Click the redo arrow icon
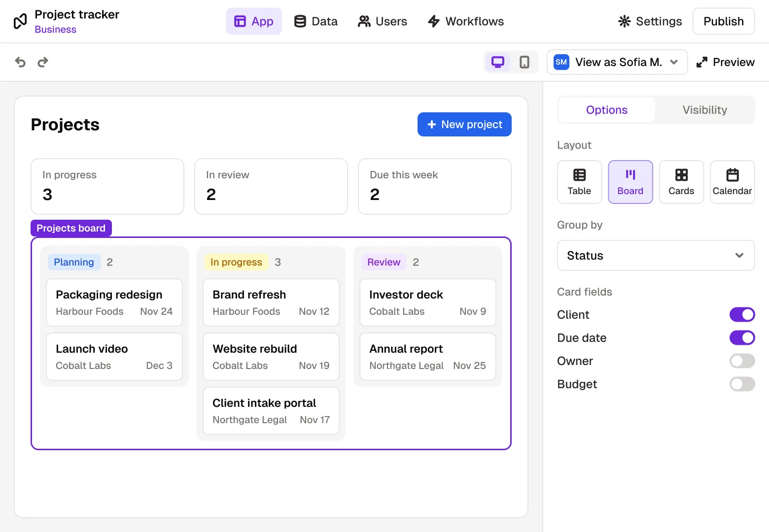769x532 pixels. [x=43, y=62]
